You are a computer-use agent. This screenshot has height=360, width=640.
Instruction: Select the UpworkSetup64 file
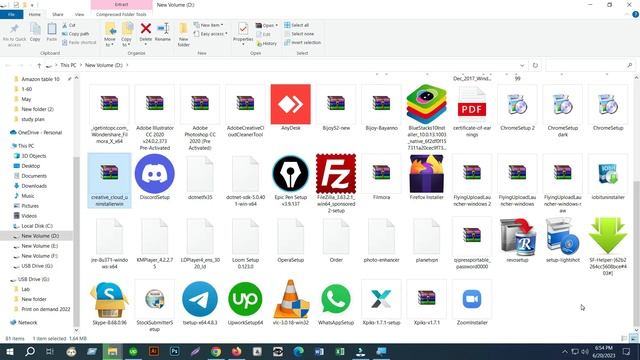coord(245,299)
